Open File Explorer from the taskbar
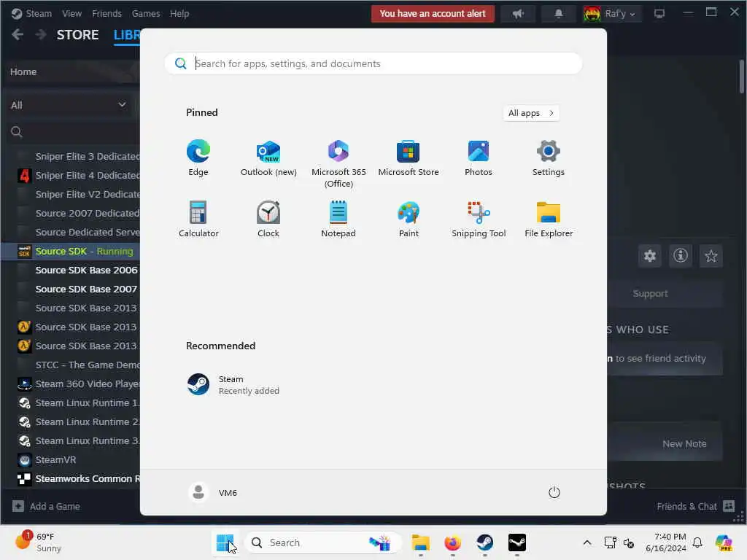The height and width of the screenshot is (560, 747). click(421, 542)
